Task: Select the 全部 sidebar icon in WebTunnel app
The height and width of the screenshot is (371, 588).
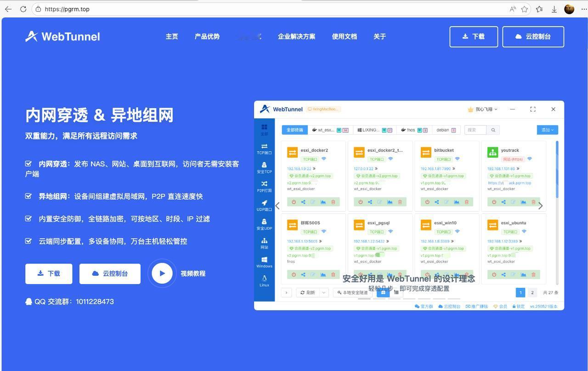Action: click(x=264, y=129)
